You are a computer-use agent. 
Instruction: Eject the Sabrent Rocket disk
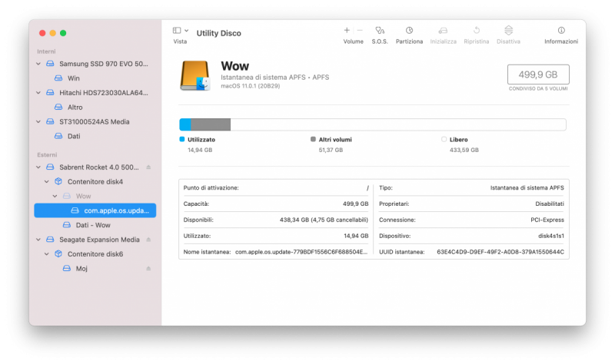pos(148,167)
